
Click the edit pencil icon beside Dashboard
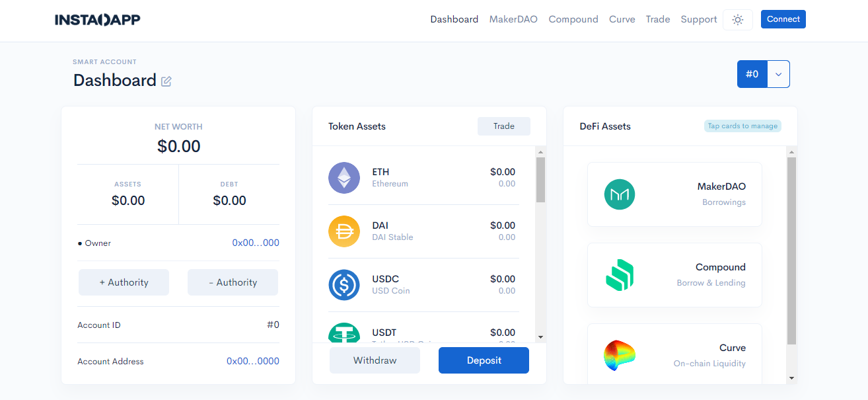tap(166, 81)
